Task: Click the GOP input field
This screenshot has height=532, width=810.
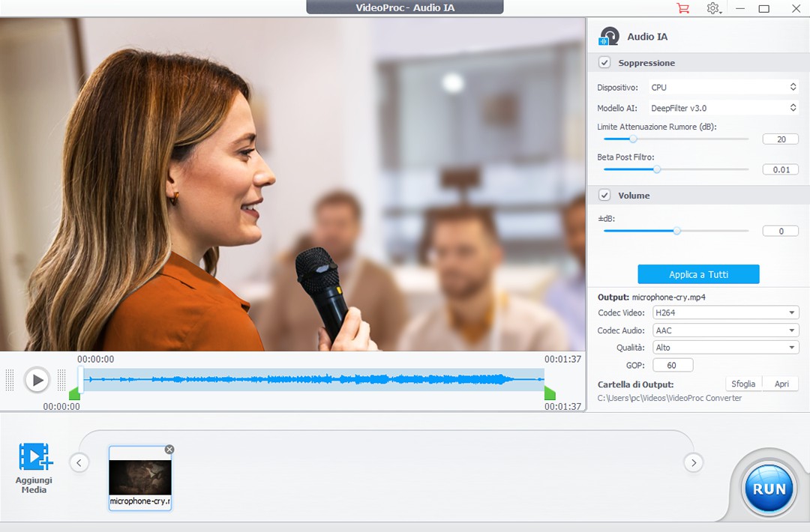Action: (673, 366)
